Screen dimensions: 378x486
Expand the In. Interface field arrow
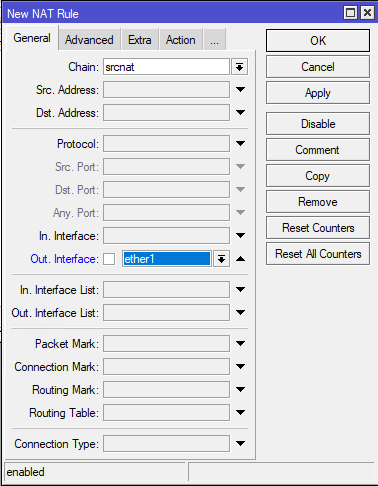(x=240, y=235)
